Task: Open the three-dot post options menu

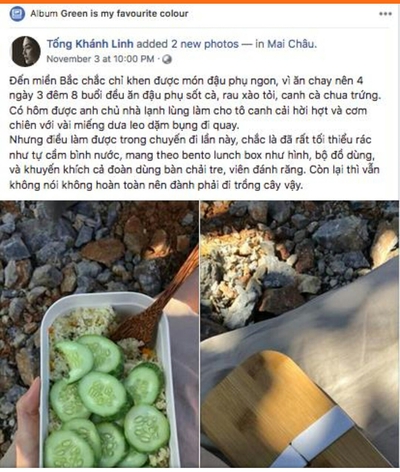Action: click(x=385, y=14)
